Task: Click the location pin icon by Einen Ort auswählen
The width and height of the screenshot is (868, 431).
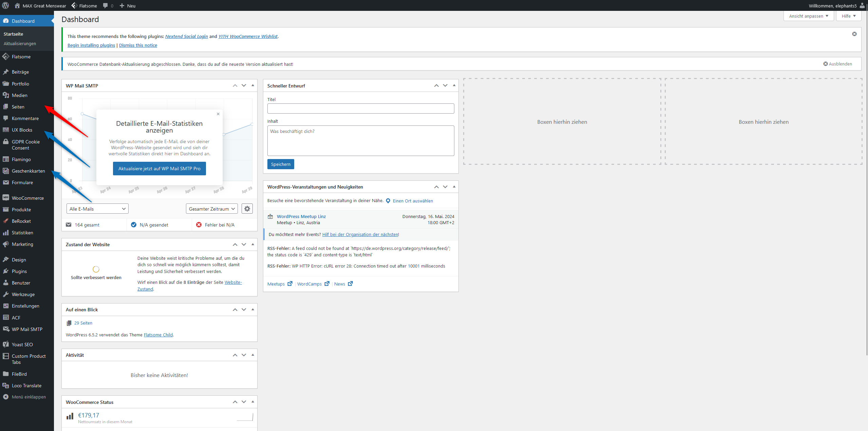Action: (388, 201)
